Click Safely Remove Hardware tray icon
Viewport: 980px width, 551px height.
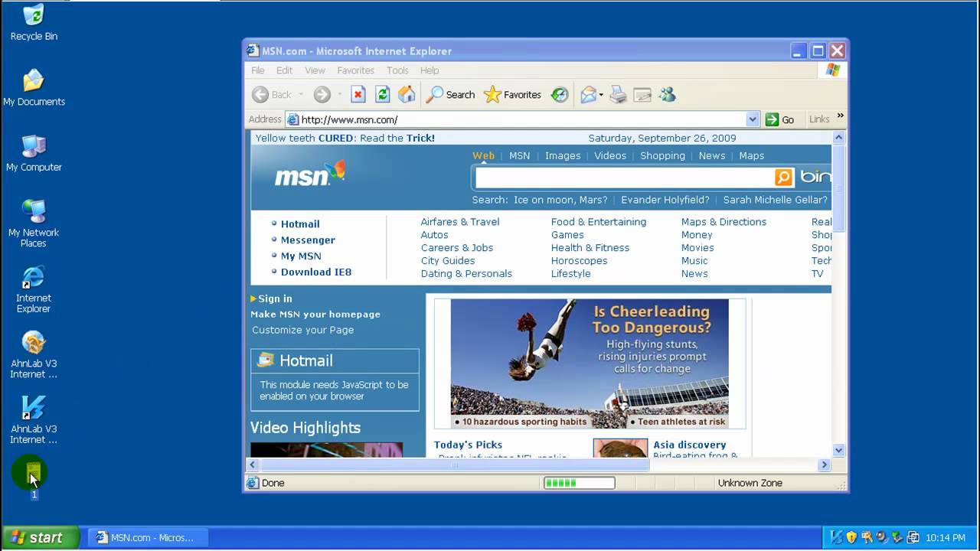pos(897,537)
